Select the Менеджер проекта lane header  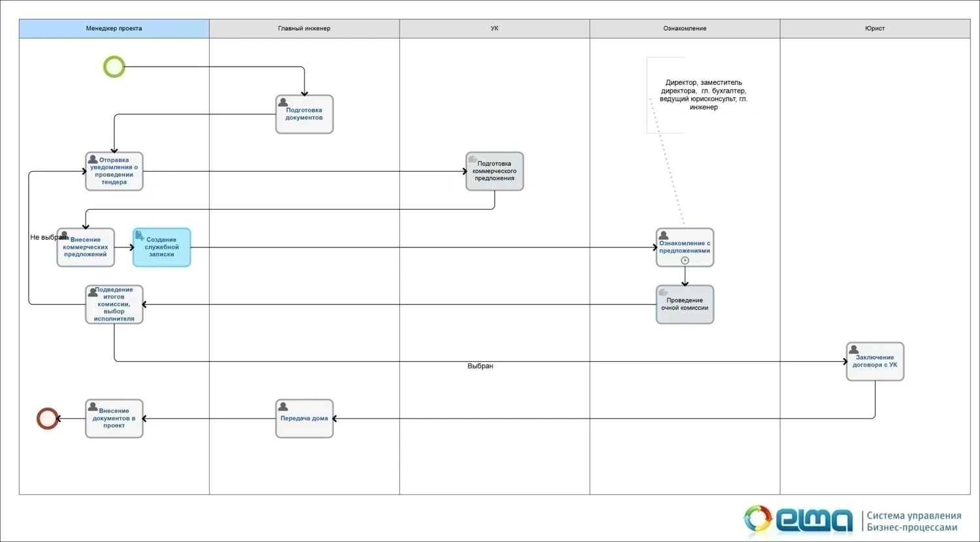tap(114, 29)
